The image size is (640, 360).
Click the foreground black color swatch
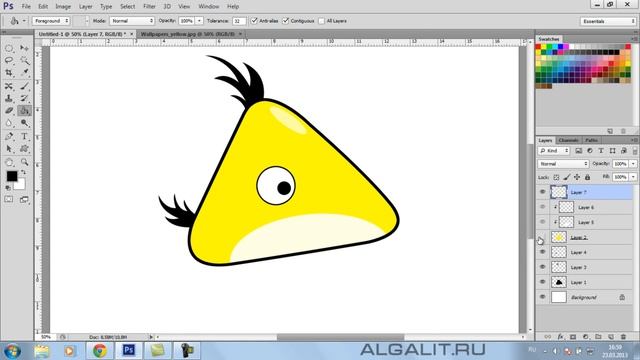coord(12,176)
